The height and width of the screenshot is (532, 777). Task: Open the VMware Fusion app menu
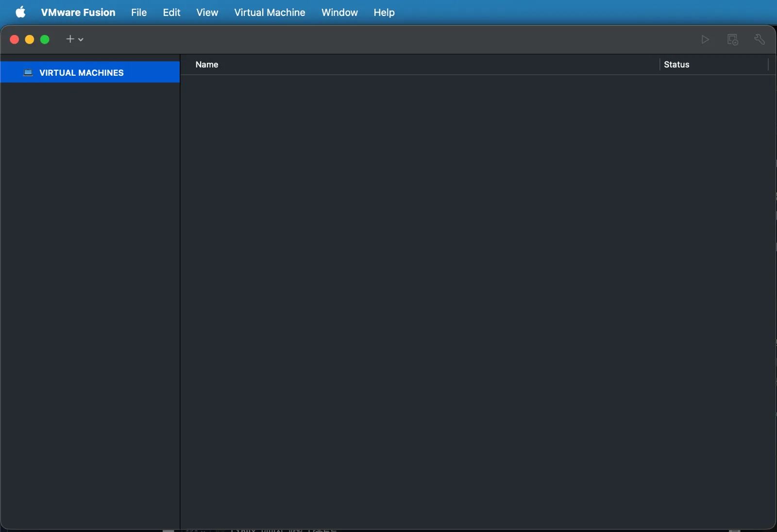pyautogui.click(x=78, y=12)
